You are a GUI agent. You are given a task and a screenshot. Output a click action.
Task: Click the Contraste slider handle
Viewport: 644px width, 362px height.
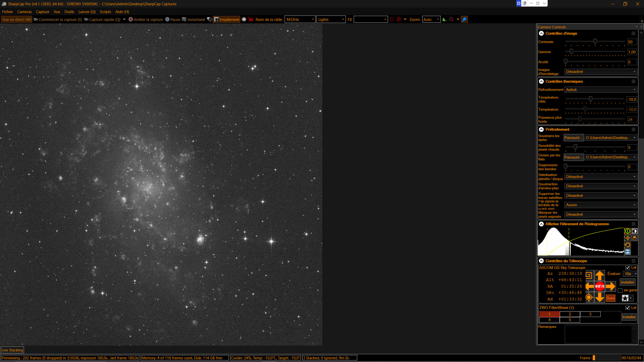(595, 41)
